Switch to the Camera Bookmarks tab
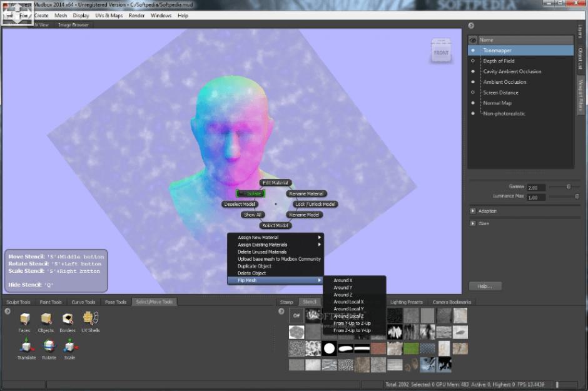The image size is (588, 391). tap(452, 302)
